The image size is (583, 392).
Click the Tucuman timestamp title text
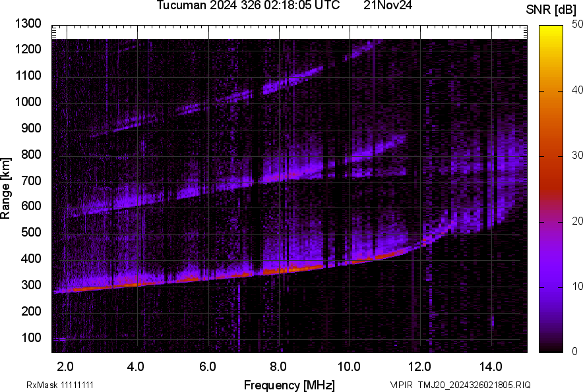[x=248, y=6]
